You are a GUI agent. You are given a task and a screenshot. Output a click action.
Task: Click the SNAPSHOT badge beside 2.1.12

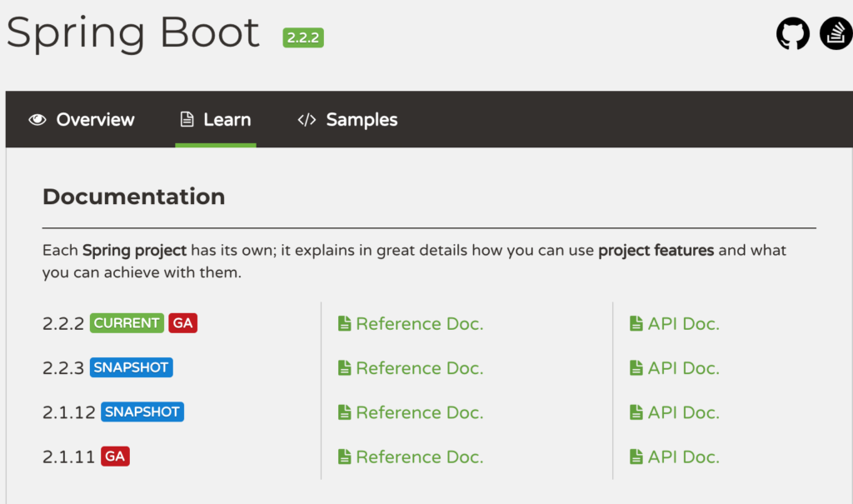[x=142, y=412]
